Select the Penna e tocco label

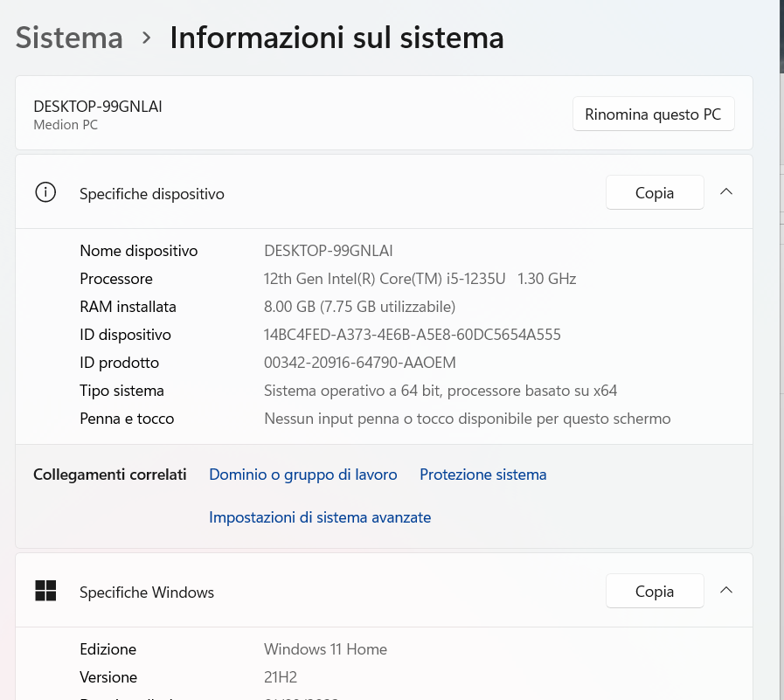tap(127, 419)
